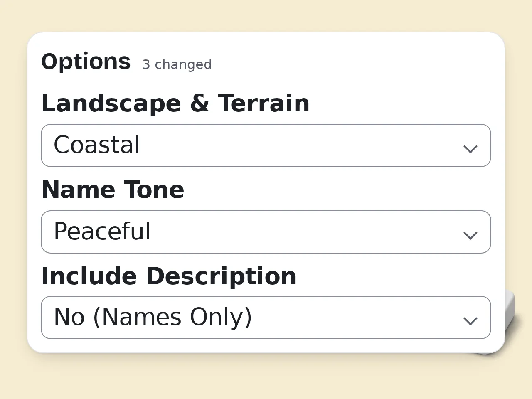Click empty middle area of Peaceful combo box

coord(305,232)
